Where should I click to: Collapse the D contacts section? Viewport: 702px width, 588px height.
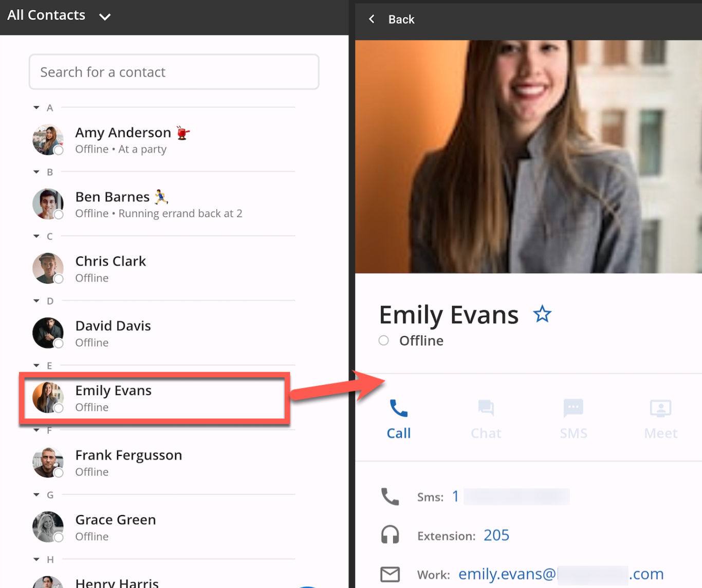click(36, 301)
